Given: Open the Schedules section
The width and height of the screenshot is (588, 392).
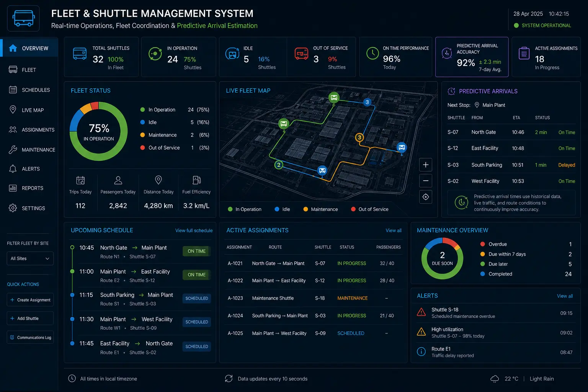Looking at the screenshot, I should coord(29,90).
